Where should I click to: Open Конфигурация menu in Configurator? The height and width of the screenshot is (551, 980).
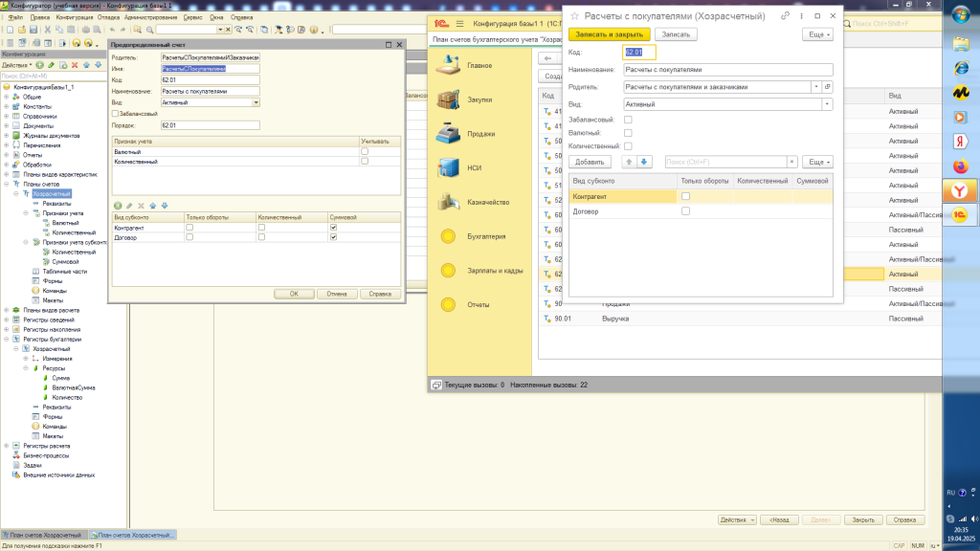74,17
